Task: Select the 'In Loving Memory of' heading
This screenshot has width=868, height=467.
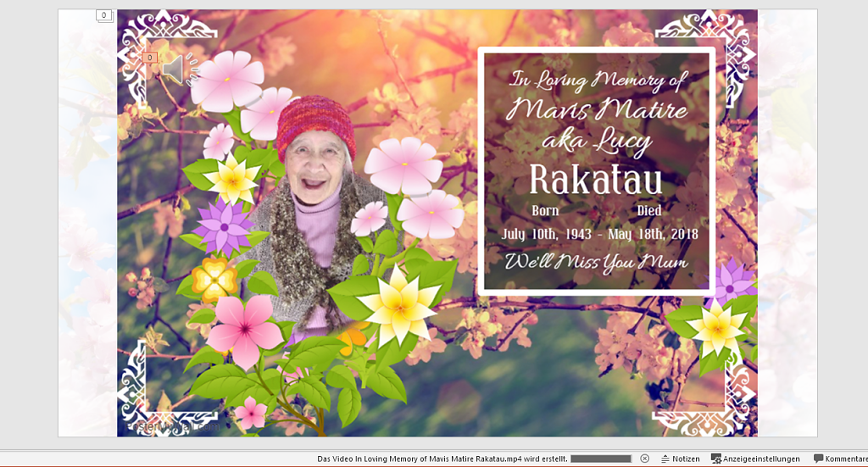Action: [x=597, y=81]
